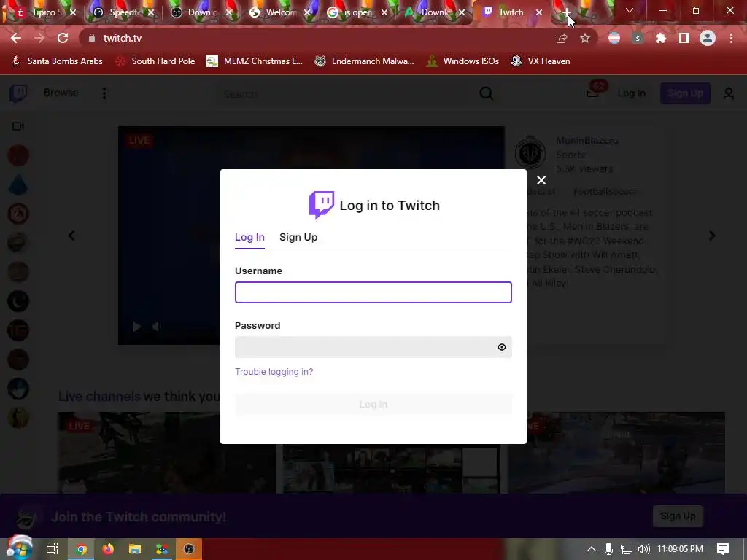
Task: Open Windows notification center icon
Action: (x=723, y=549)
